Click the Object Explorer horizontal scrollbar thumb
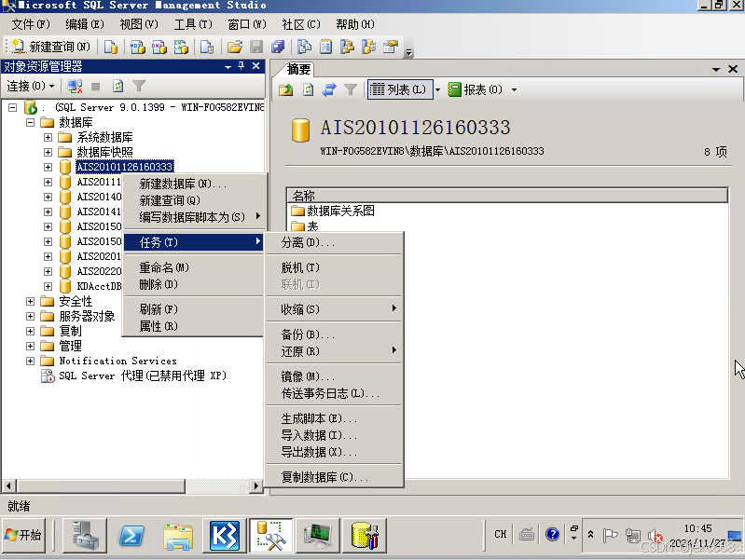The image size is (745, 560). [x=101, y=485]
